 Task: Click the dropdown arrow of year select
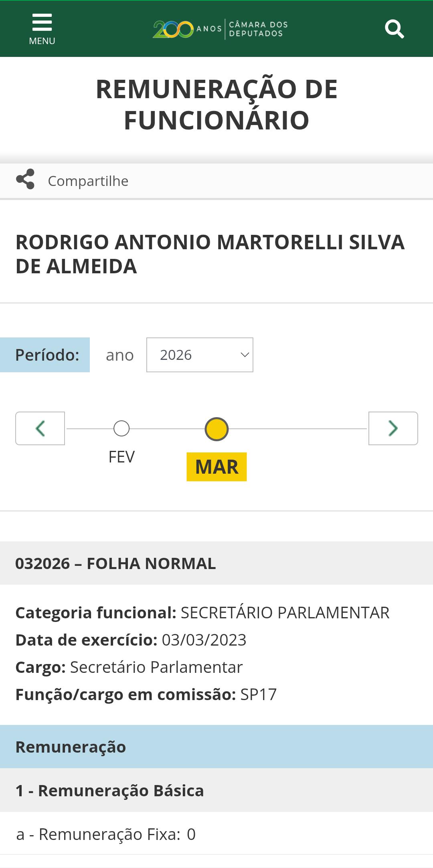click(245, 355)
